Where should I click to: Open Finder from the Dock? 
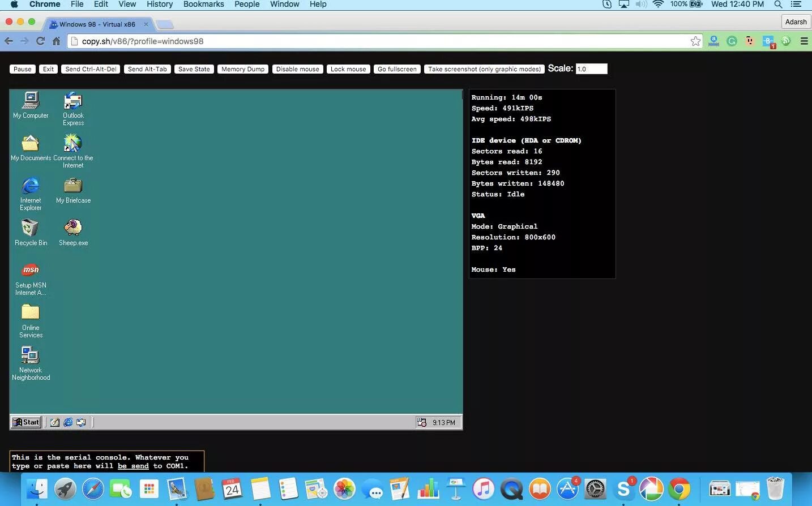click(37, 488)
